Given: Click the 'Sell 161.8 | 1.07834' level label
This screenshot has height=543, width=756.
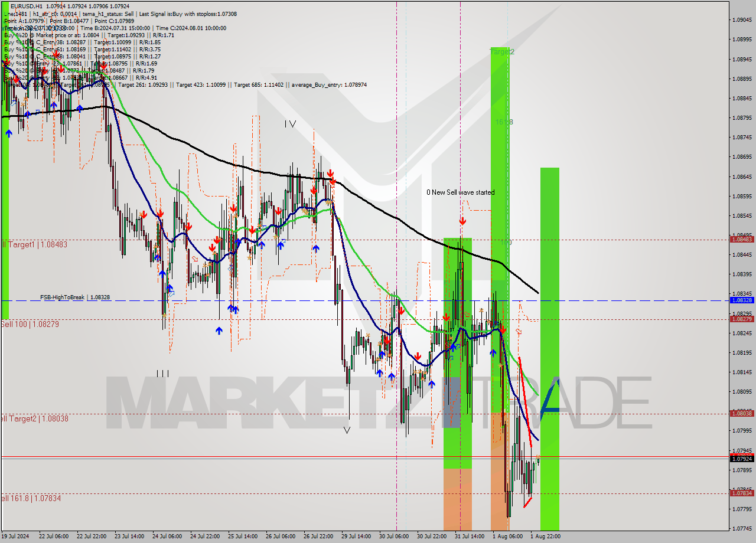Looking at the screenshot, I should tap(31, 498).
